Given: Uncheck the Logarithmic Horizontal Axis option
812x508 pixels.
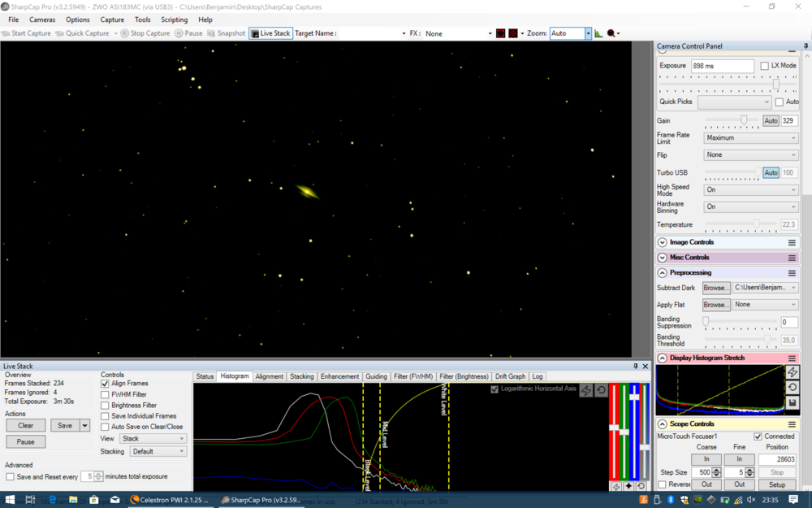Looking at the screenshot, I should tap(495, 389).
